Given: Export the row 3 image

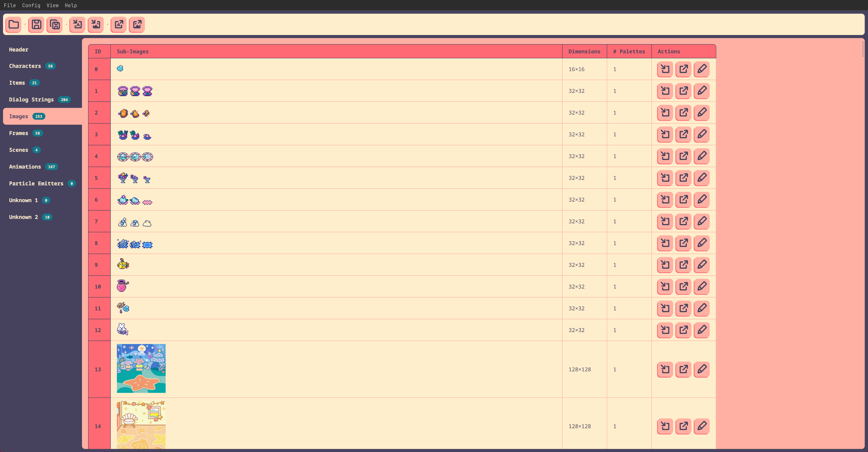Looking at the screenshot, I should (x=683, y=135).
